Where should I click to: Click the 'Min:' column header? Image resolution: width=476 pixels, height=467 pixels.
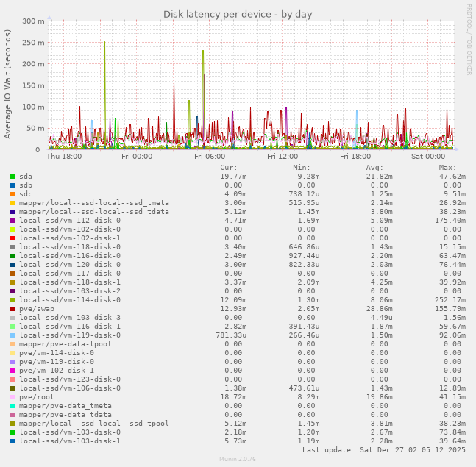tap(302, 168)
